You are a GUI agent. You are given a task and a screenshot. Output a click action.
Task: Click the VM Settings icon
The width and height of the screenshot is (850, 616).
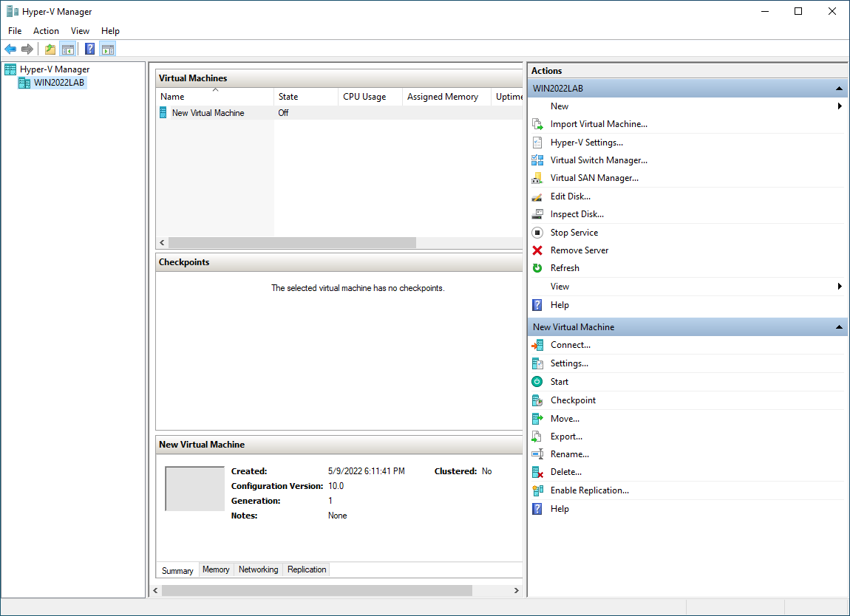[x=537, y=363]
